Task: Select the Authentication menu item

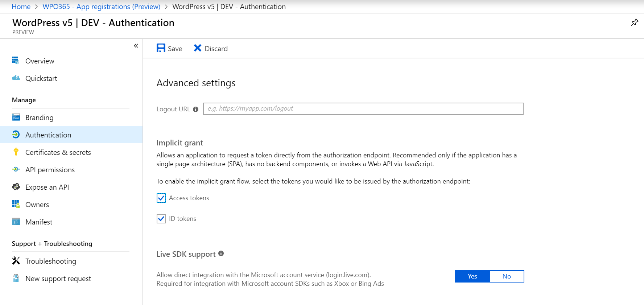Action: click(x=71, y=135)
